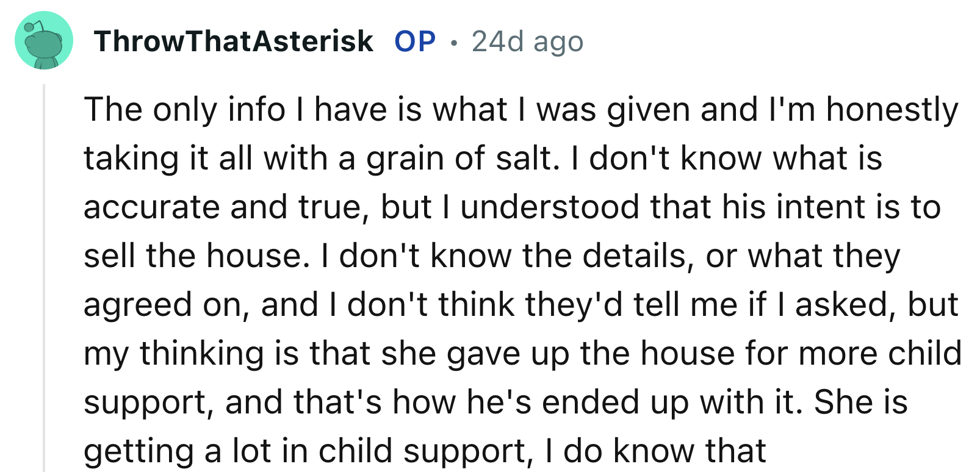Click the username ThrowThatAsterisk
The width and height of the screenshot is (980, 472).
pyautogui.click(x=234, y=41)
